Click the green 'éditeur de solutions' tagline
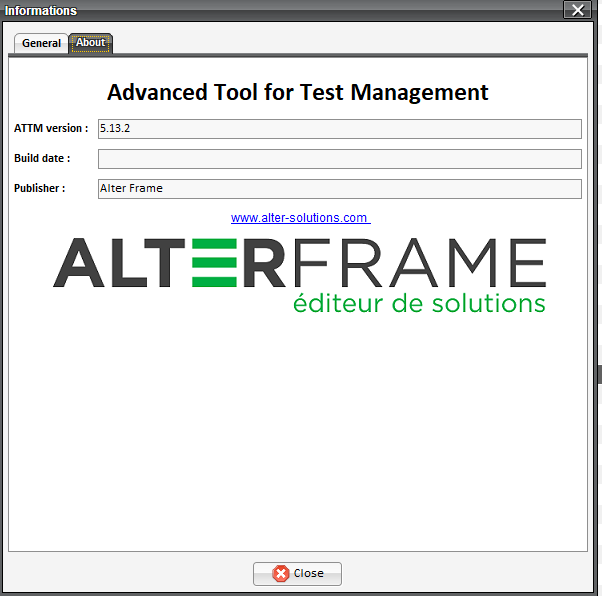The width and height of the screenshot is (602, 596). [419, 303]
